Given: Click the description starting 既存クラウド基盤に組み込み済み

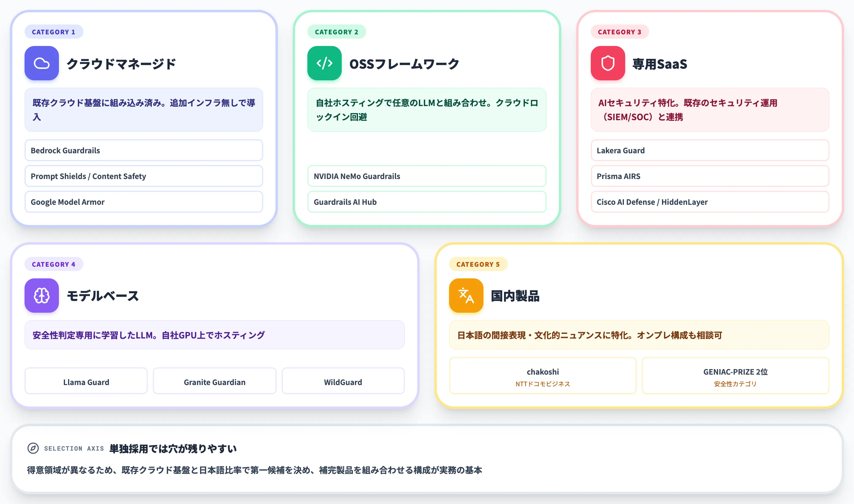Looking at the screenshot, I should click(144, 110).
